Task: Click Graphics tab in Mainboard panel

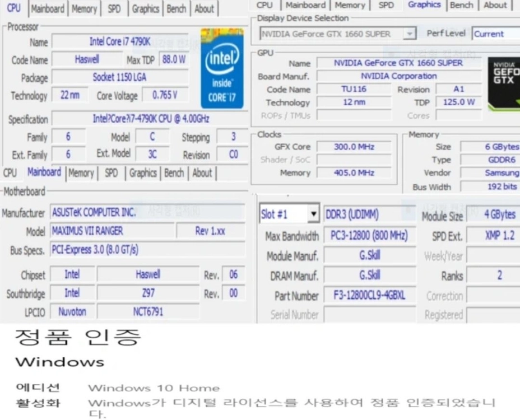Action: pyautogui.click(x=143, y=173)
